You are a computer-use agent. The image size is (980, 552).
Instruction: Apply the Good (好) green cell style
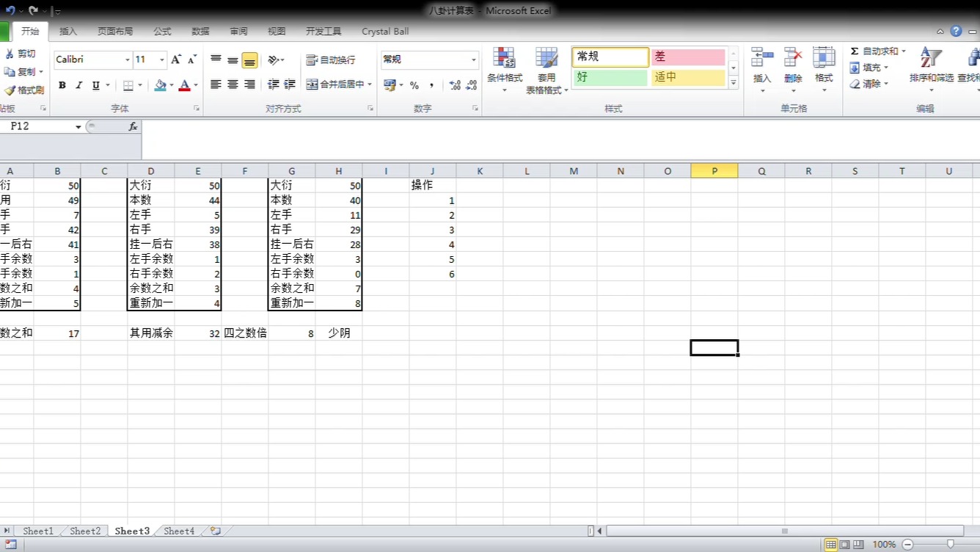pos(610,77)
